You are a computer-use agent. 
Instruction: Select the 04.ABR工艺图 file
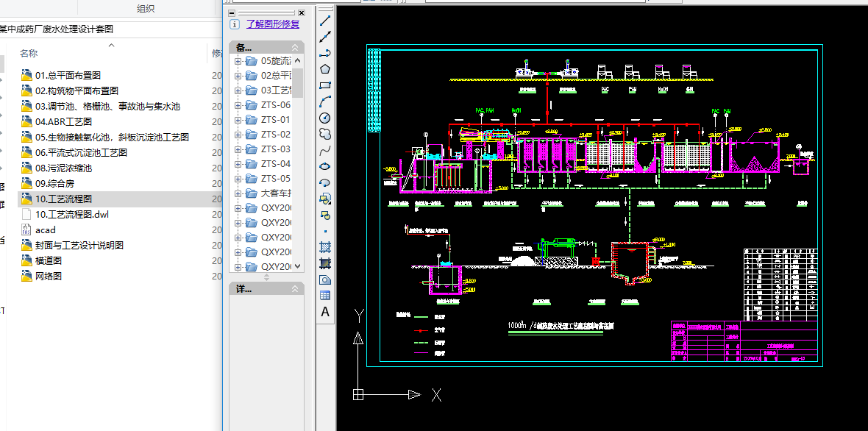(63, 121)
